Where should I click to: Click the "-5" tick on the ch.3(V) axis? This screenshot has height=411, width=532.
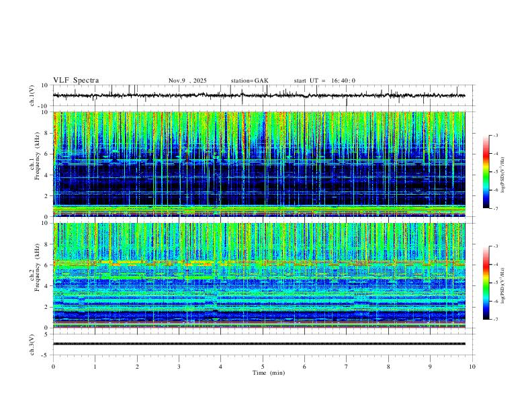coord(45,355)
